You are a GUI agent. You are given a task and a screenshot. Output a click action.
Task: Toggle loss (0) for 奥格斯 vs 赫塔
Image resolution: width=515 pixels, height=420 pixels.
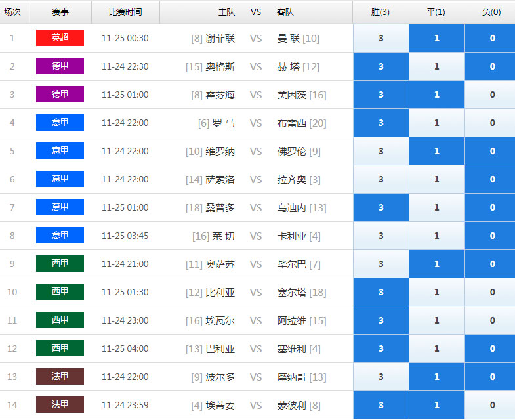pos(490,66)
